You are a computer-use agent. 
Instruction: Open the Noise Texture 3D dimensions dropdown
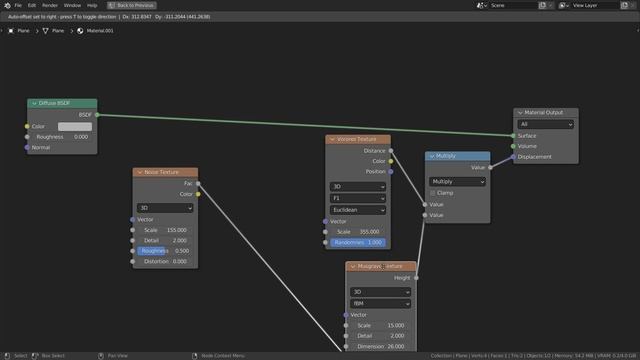point(165,208)
